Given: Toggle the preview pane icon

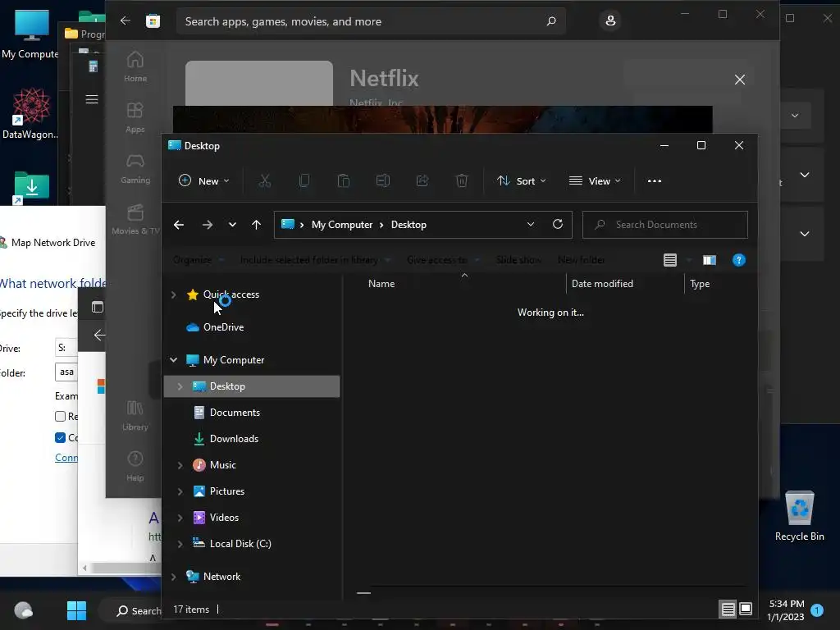Looking at the screenshot, I should tap(710, 260).
